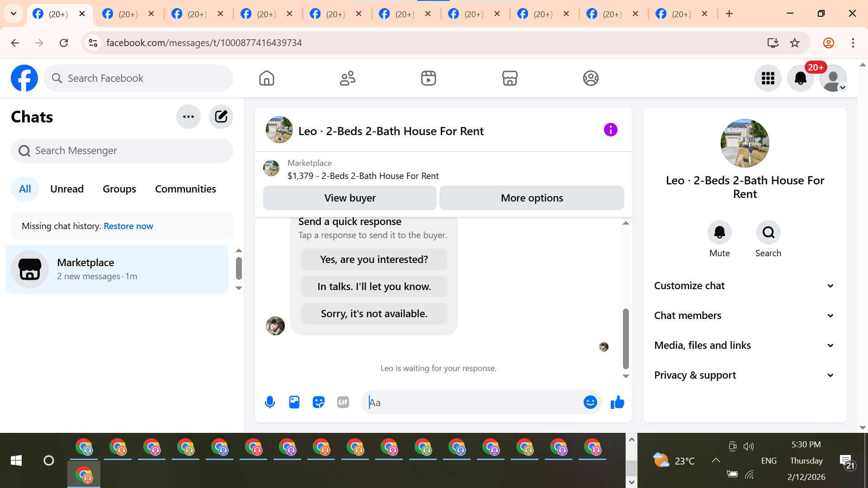Open the Video (Watch) icon
This screenshot has height=488, width=868.
(x=429, y=78)
